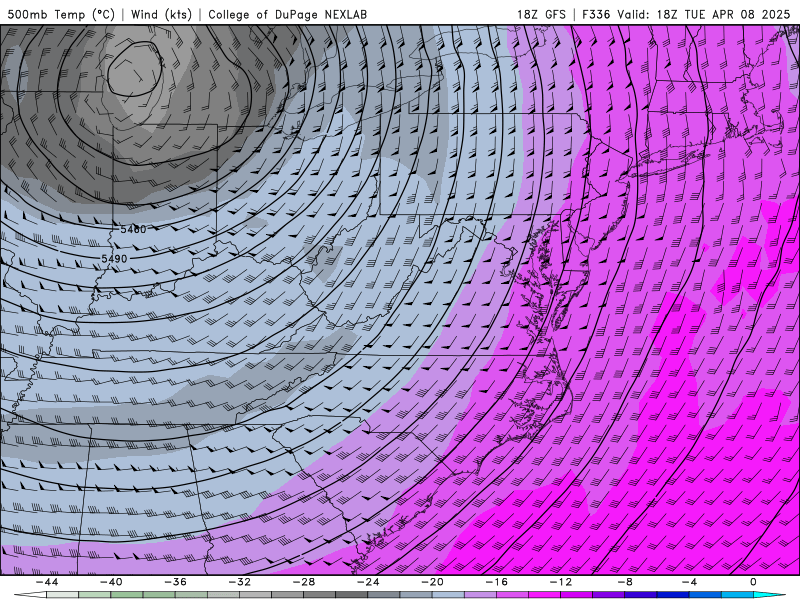The width and height of the screenshot is (800, 600).
Task: Click the 'F336' forecast hour text
Action: pyautogui.click(x=596, y=14)
